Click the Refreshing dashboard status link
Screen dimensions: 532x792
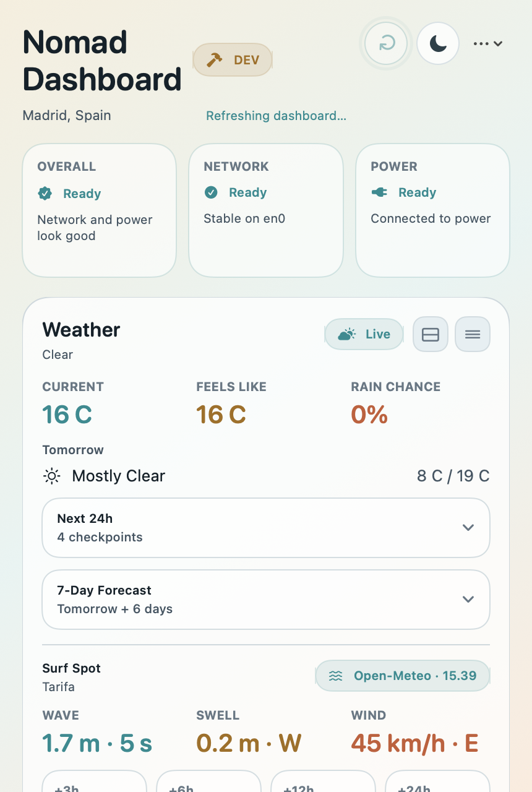pos(276,116)
